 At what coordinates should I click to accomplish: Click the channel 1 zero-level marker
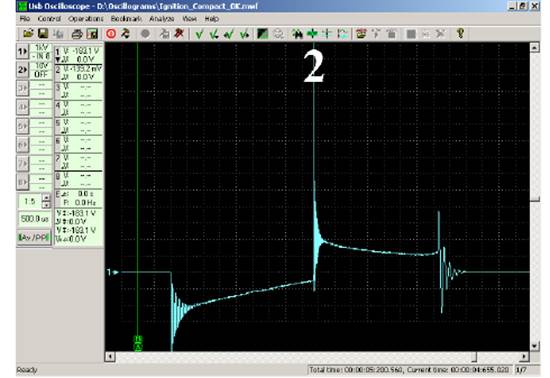[x=112, y=272]
